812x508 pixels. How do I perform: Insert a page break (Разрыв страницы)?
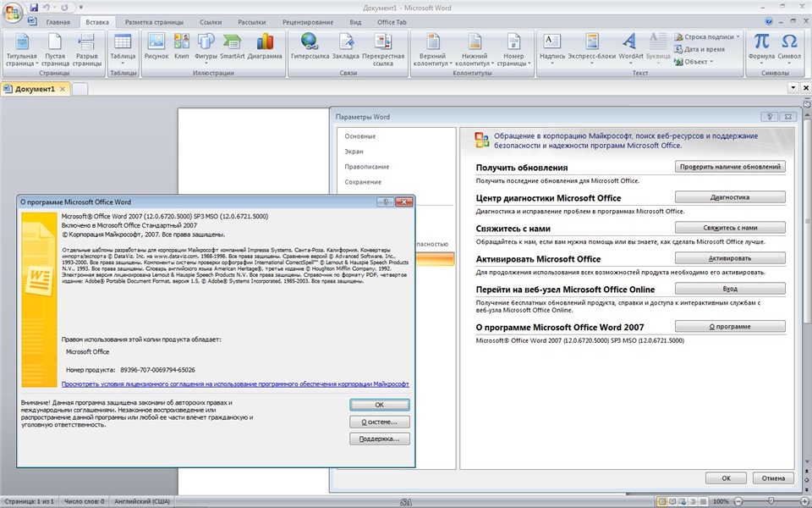86,50
